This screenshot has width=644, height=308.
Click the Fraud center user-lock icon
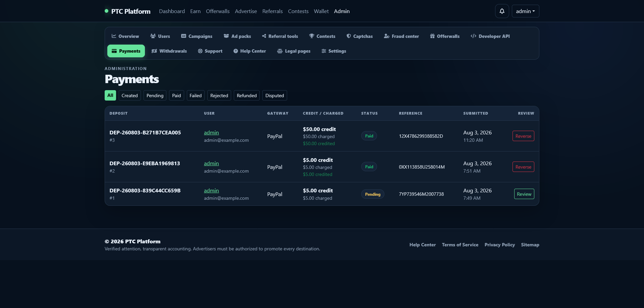click(x=387, y=36)
